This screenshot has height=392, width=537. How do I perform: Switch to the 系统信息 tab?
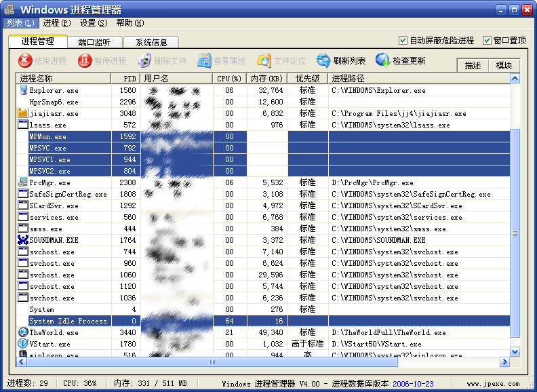(x=151, y=43)
